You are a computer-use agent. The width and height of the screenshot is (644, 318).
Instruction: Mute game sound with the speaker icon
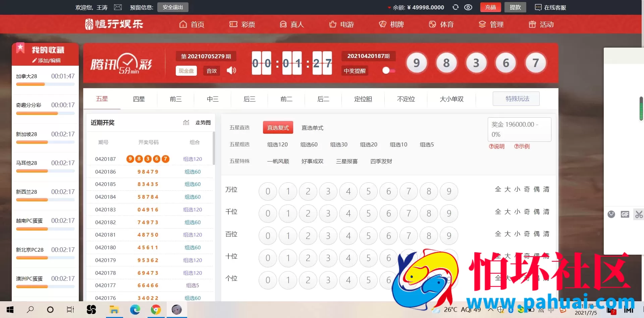pyautogui.click(x=231, y=71)
